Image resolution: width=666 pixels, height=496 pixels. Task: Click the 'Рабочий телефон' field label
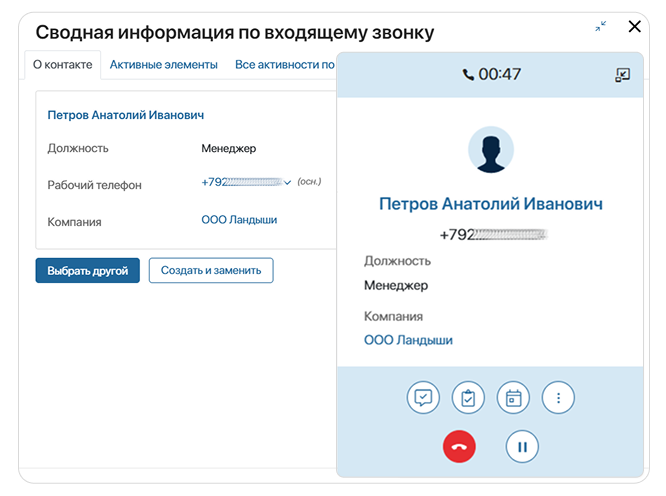click(94, 185)
